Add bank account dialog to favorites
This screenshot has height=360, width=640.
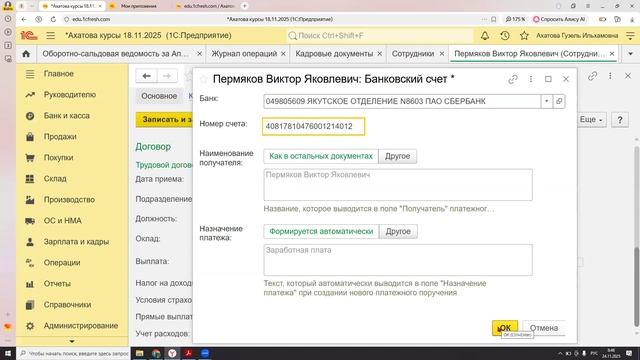point(203,79)
